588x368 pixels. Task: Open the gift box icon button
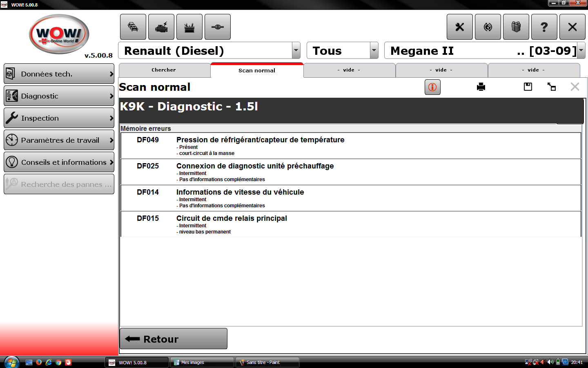516,27
